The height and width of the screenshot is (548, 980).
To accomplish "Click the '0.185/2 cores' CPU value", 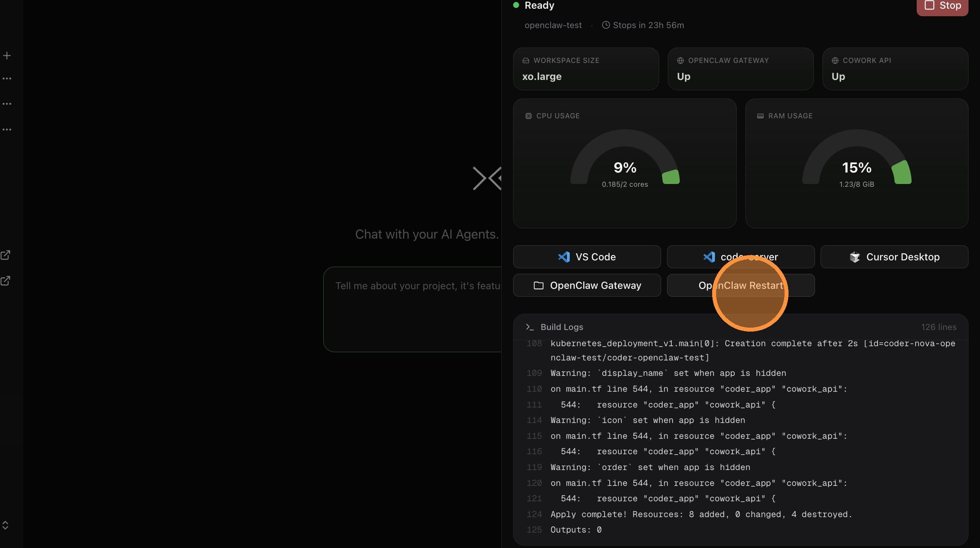I will (x=625, y=184).
